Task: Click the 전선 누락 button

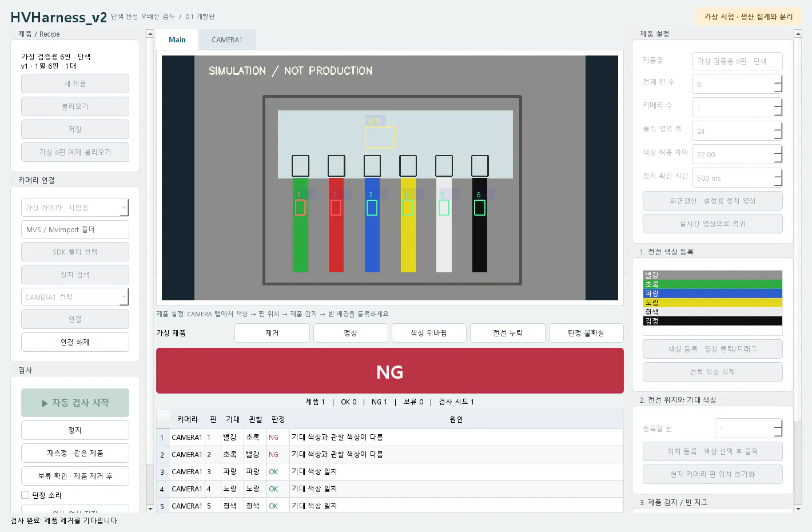Action: 508,333
